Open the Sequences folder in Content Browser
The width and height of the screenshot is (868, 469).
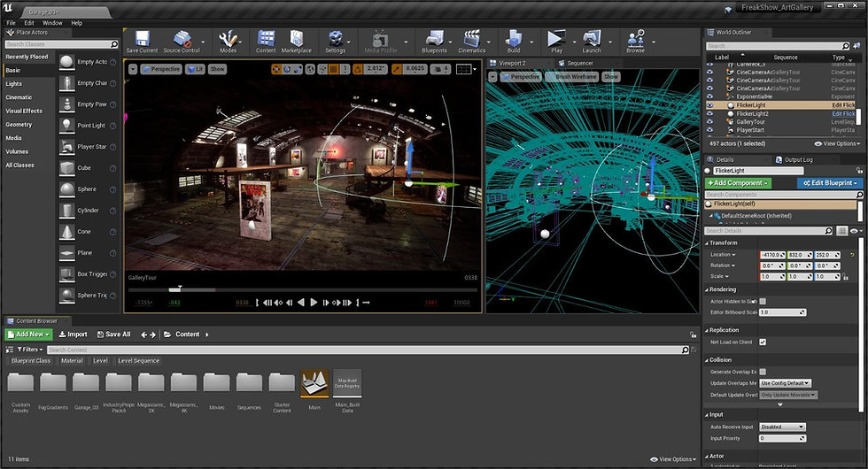click(249, 382)
